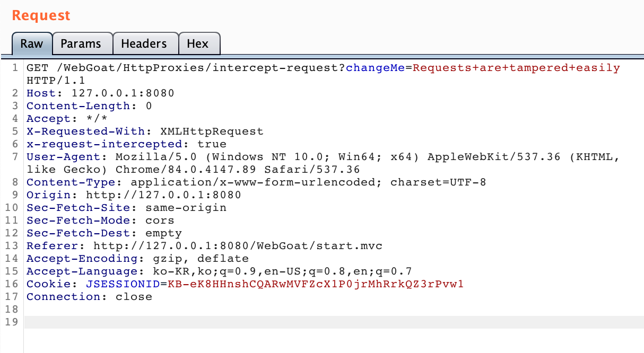Viewport: 644px width, 353px height.
Task: Select the changeMe query parameter
Action: click(x=375, y=67)
